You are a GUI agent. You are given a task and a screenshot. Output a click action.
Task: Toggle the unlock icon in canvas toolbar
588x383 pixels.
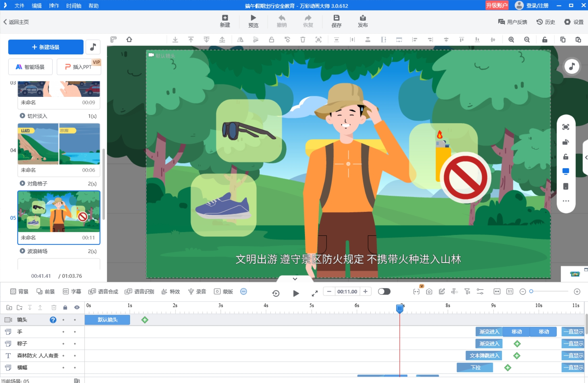click(x=545, y=40)
